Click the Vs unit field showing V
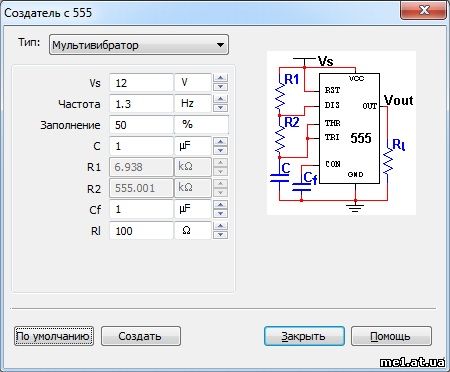The height and width of the screenshot is (372, 450). point(193,83)
